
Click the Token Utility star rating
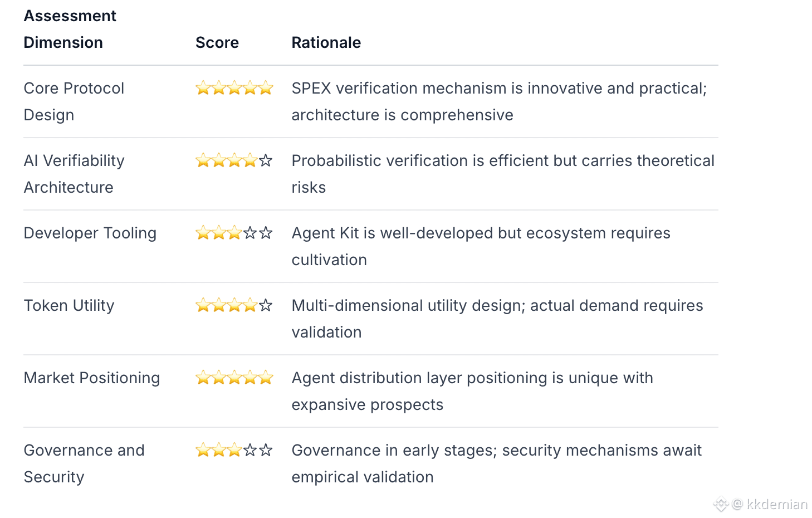coord(234,305)
